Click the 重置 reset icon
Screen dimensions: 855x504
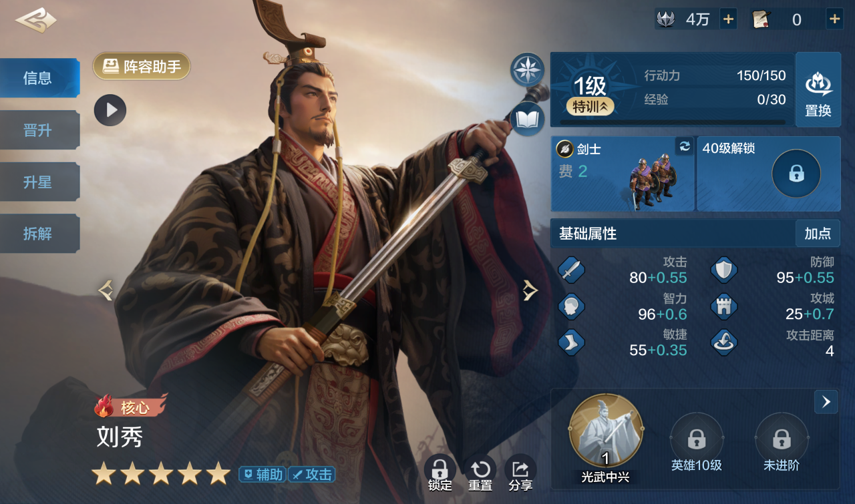[x=480, y=473]
